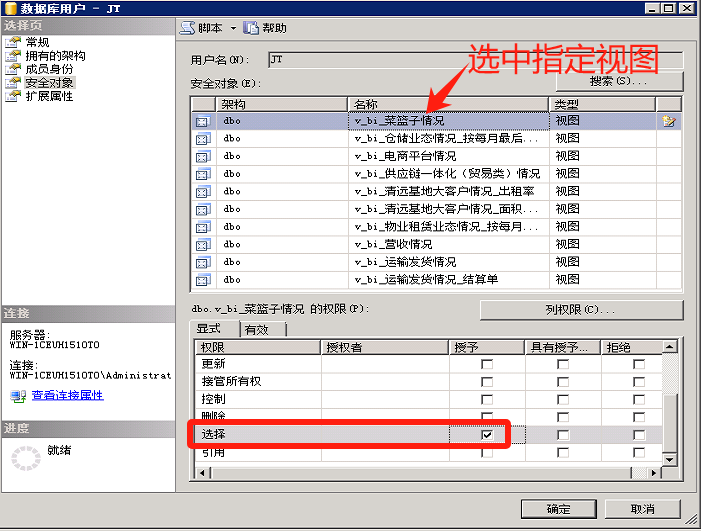
Task: Select the 拥有的架构 page icon
Action: 13,56
